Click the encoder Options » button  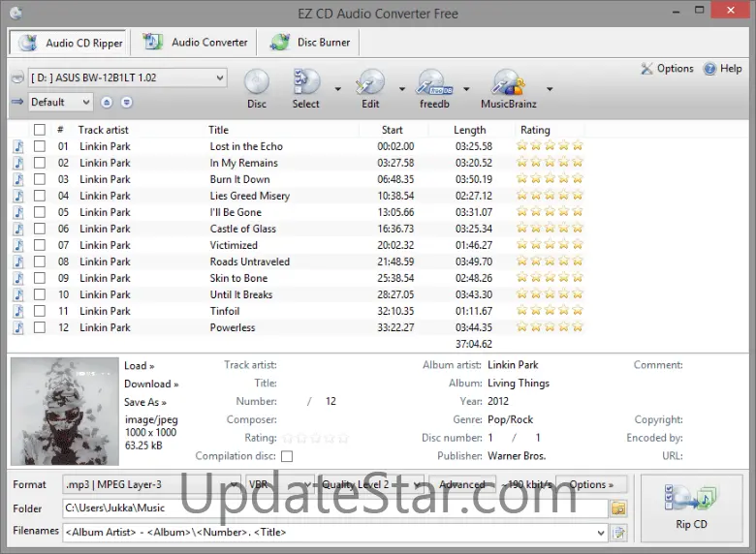click(x=591, y=484)
